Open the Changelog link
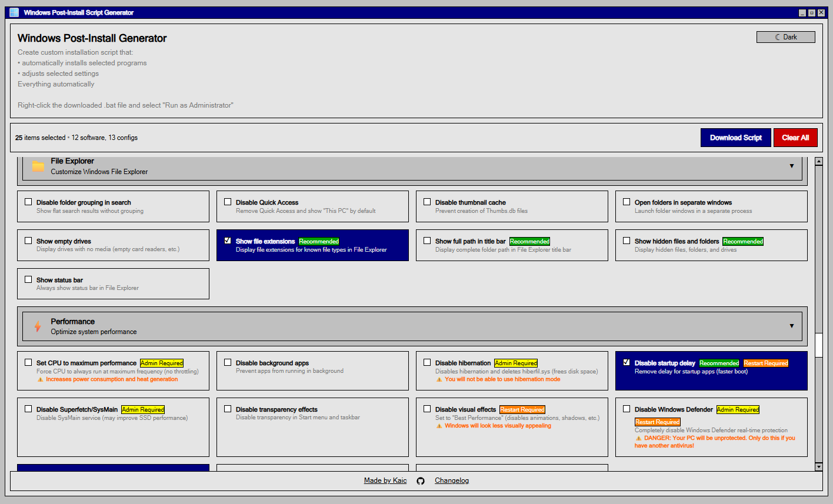This screenshot has width=833, height=504. tap(452, 480)
